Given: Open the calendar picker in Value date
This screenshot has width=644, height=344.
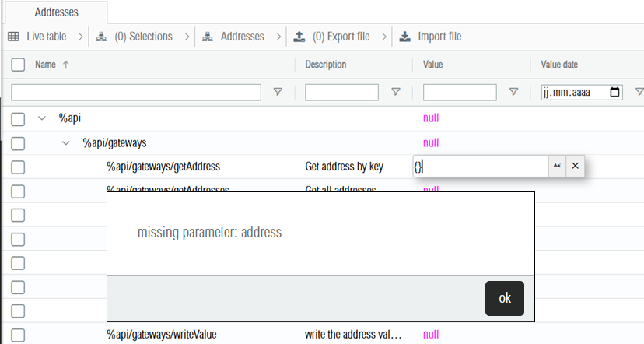Looking at the screenshot, I should pyautogui.click(x=615, y=92).
